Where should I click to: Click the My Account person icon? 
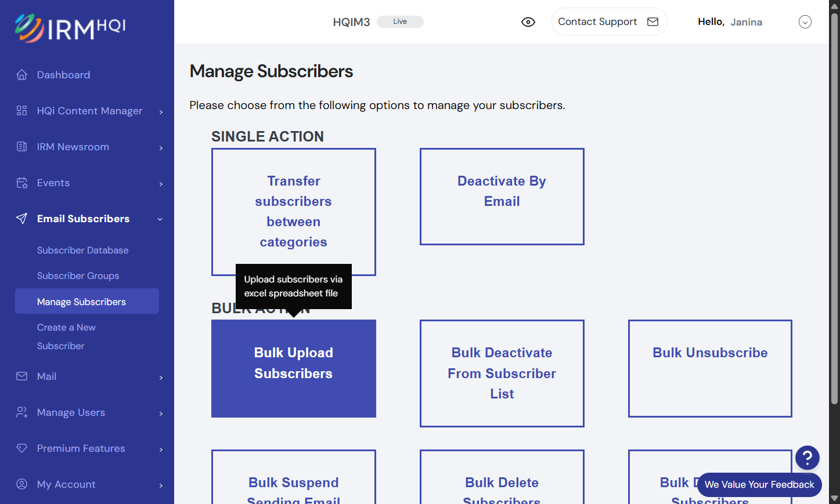click(22, 484)
